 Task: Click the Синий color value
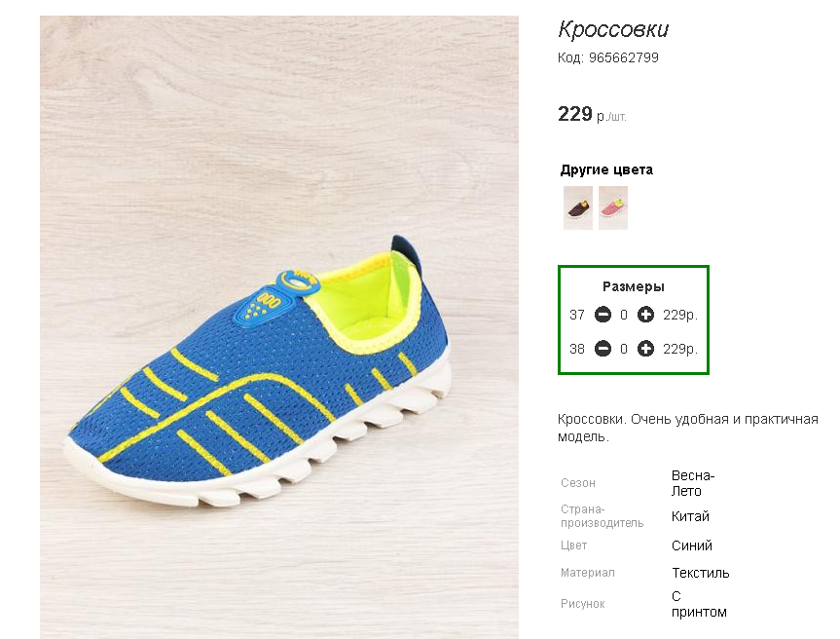[692, 545]
